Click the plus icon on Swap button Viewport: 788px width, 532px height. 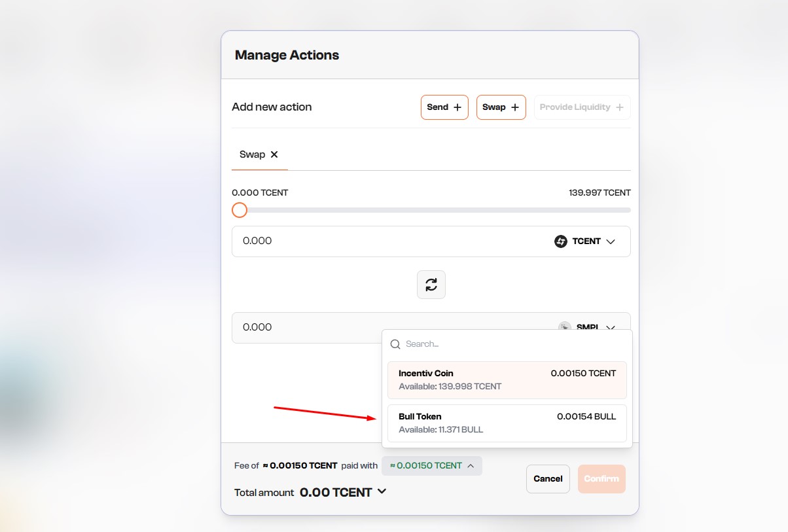pos(515,107)
